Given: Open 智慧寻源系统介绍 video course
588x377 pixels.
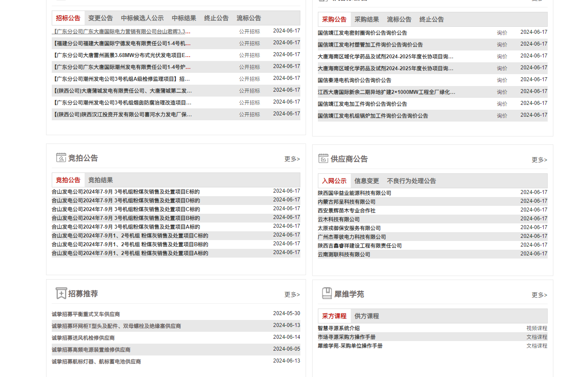Looking at the screenshot, I should [339, 328].
